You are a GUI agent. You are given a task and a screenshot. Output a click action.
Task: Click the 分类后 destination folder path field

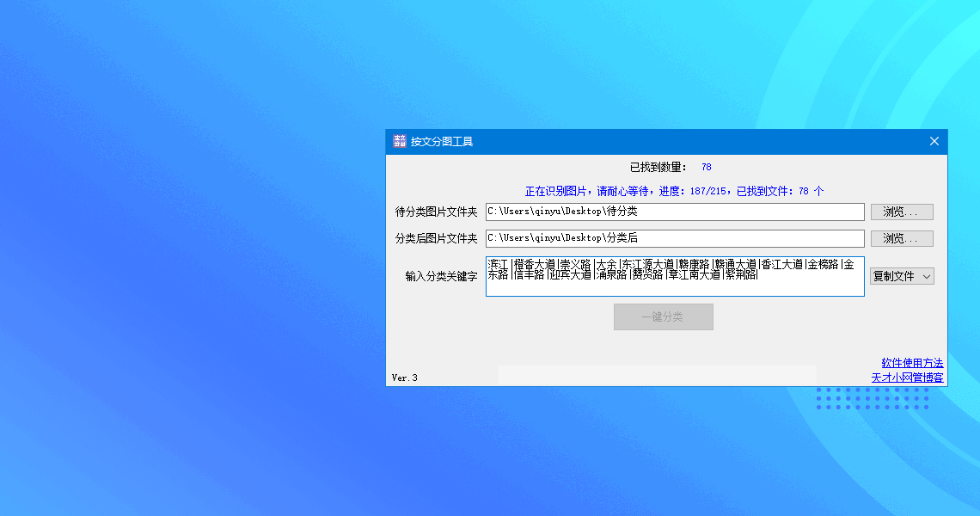point(675,238)
